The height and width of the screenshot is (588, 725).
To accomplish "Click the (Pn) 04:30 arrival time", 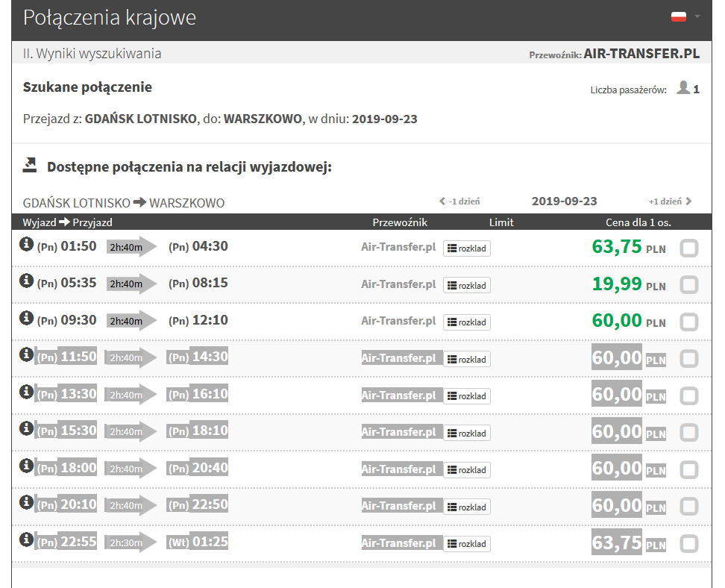I will (198, 246).
